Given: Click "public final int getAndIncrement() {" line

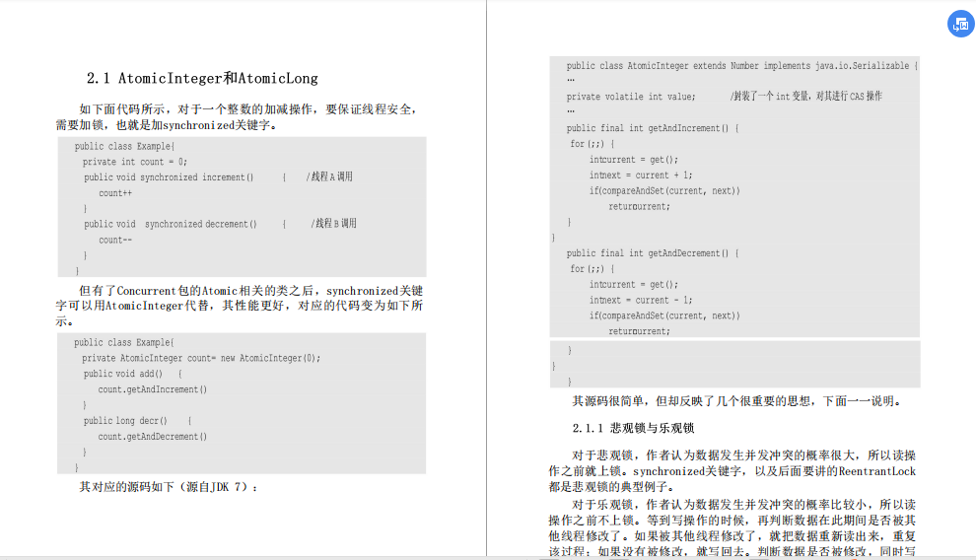Looking at the screenshot, I should point(653,128).
